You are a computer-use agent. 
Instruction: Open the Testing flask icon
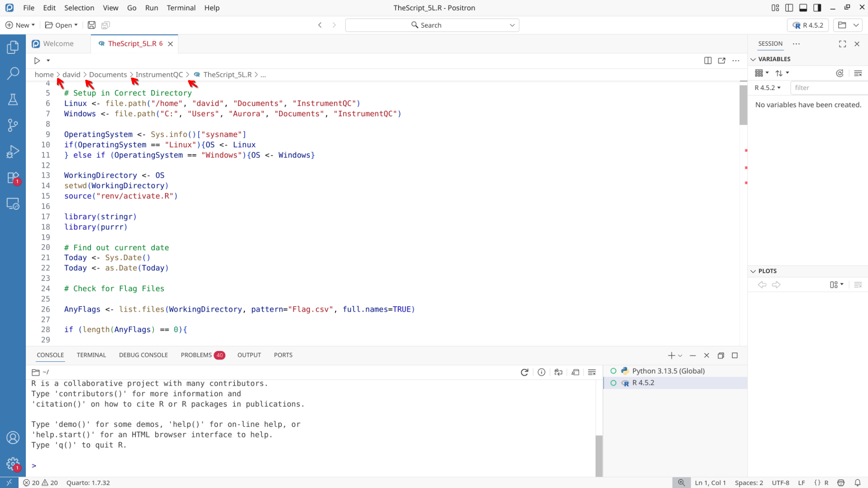[13, 99]
